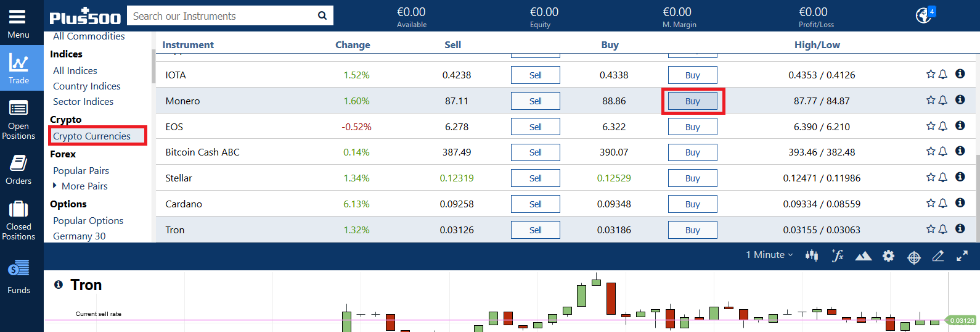Click Sell button for EOS
The width and height of the screenshot is (980, 332).
tap(536, 127)
